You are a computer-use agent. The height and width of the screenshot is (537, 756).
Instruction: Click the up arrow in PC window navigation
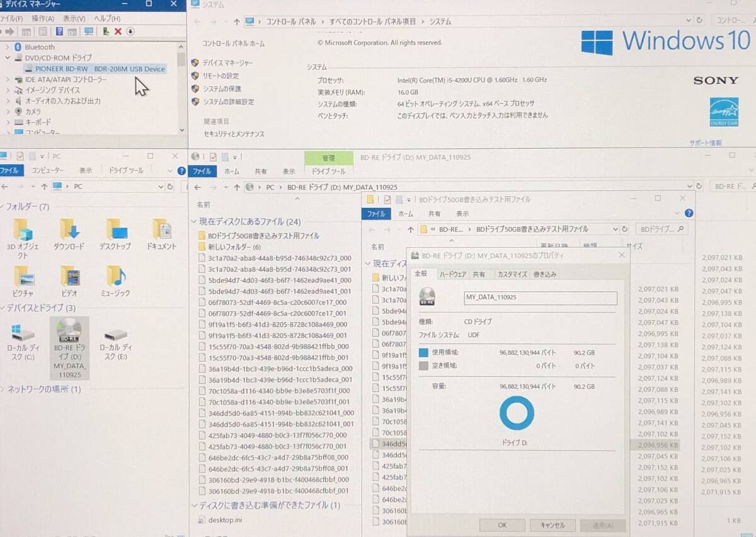44,187
